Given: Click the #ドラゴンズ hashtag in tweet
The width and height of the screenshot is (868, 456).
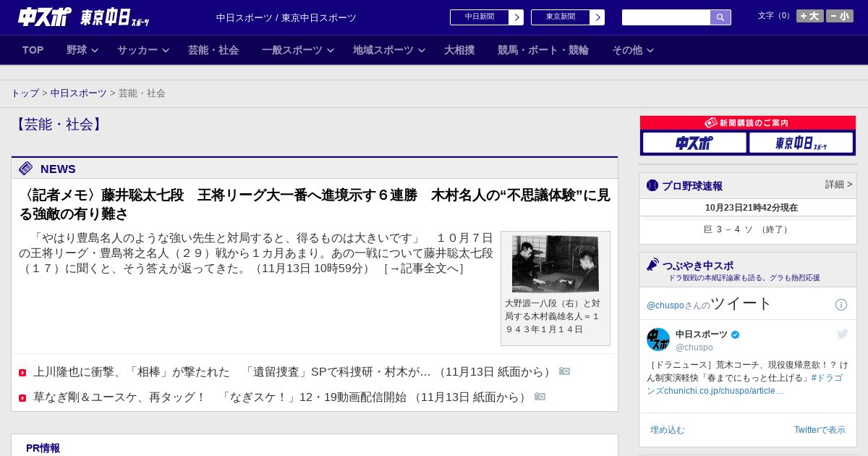Looking at the screenshot, I should 744,384.
